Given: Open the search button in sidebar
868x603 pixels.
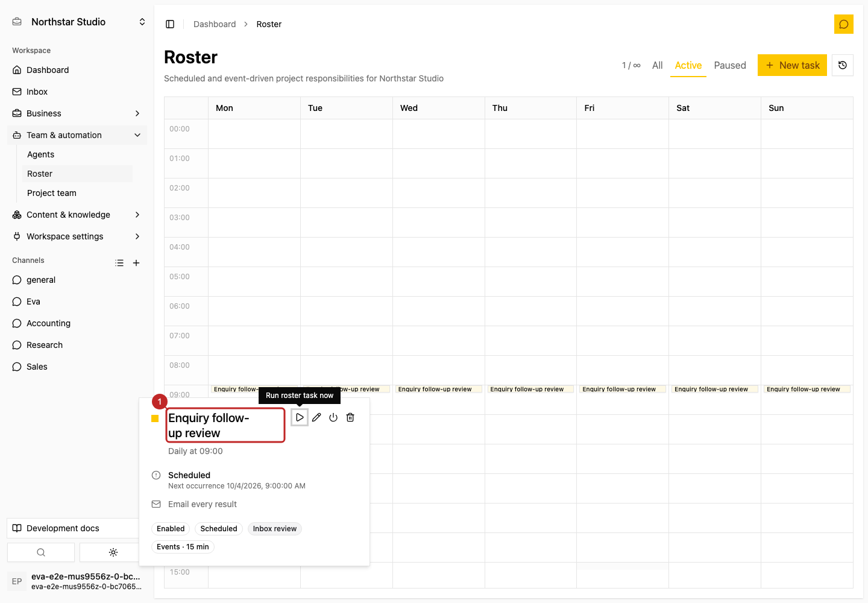Looking at the screenshot, I should point(41,552).
